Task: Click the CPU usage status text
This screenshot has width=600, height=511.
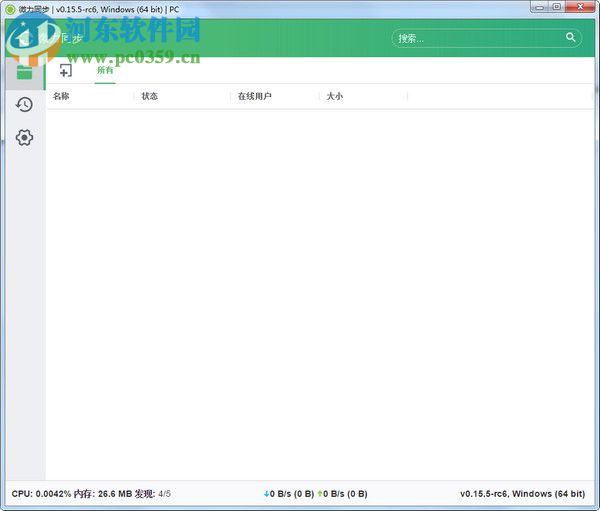Action: (41, 494)
